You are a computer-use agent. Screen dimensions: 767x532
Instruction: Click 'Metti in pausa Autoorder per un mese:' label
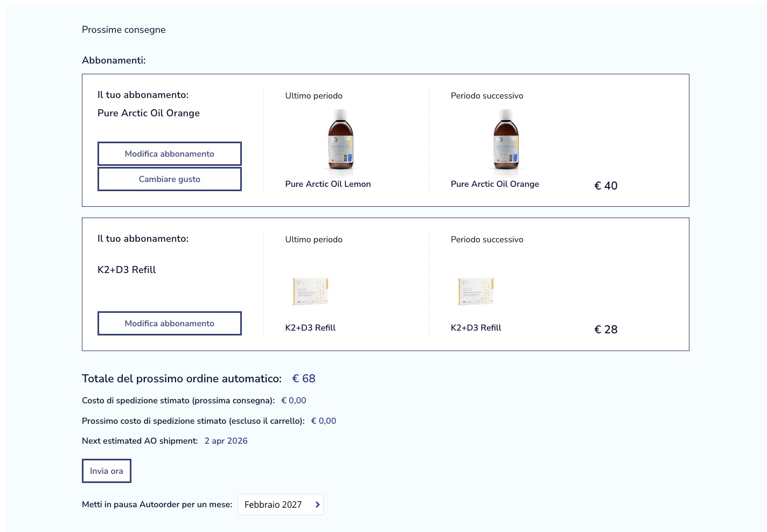pos(157,505)
